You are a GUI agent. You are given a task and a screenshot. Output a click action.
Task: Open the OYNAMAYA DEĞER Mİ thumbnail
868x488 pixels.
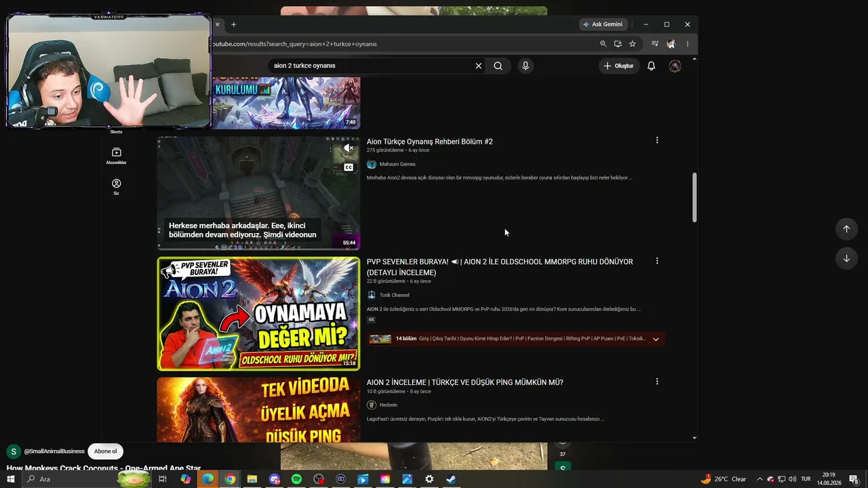coord(258,314)
